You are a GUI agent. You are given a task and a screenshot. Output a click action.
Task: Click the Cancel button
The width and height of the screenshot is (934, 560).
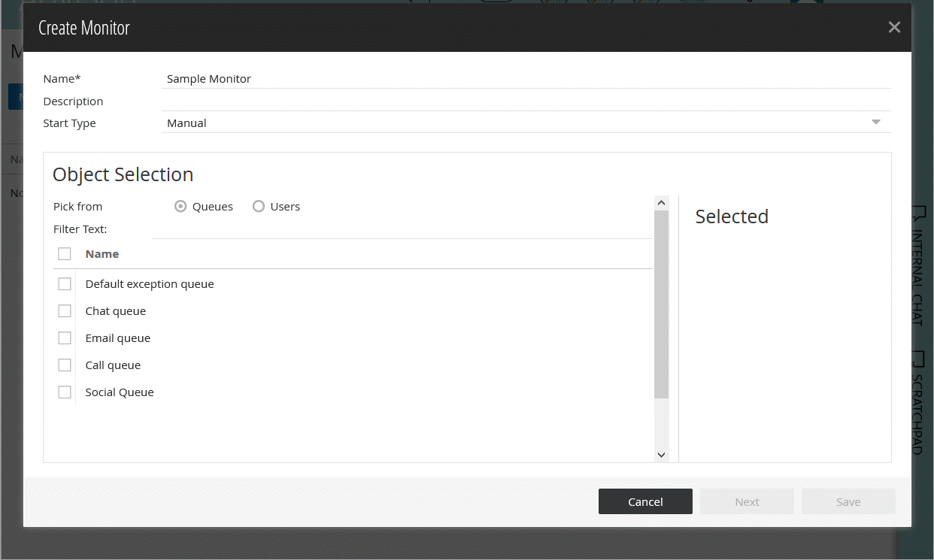[x=645, y=501]
